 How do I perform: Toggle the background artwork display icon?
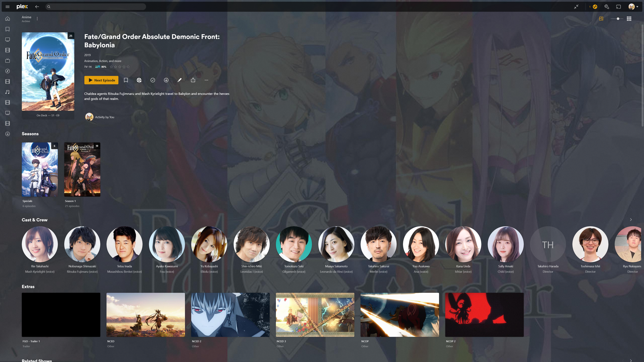click(x=601, y=19)
